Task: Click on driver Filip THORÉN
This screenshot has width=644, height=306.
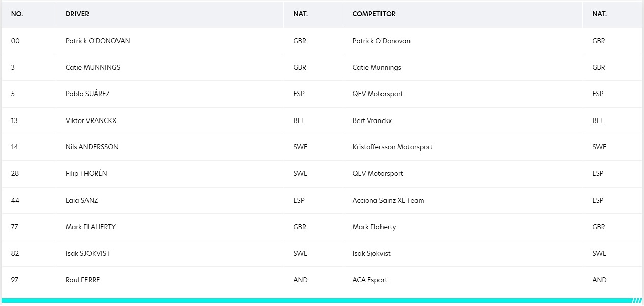Action: pyautogui.click(x=86, y=173)
